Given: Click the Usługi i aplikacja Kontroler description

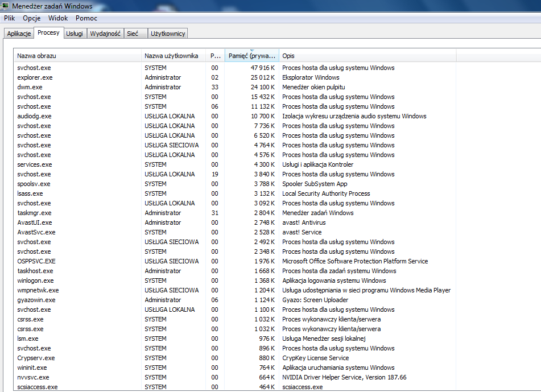Looking at the screenshot, I should [317, 164].
